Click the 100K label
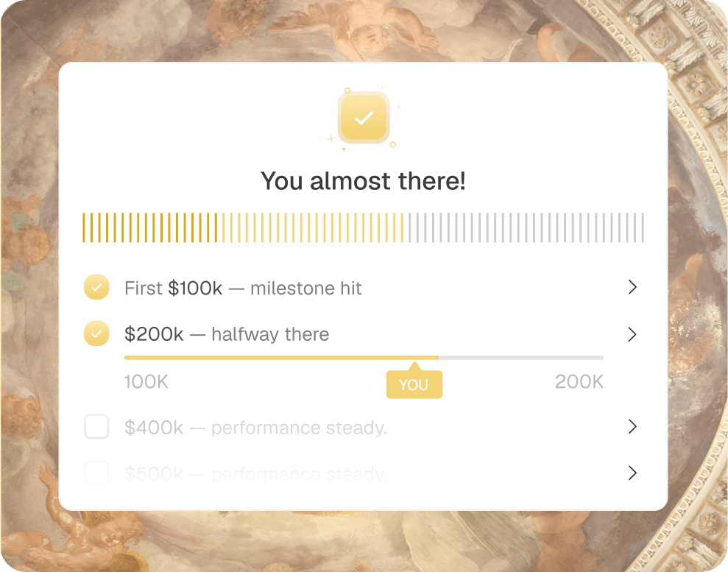Screen dimensions: 728x572 [x=146, y=381]
